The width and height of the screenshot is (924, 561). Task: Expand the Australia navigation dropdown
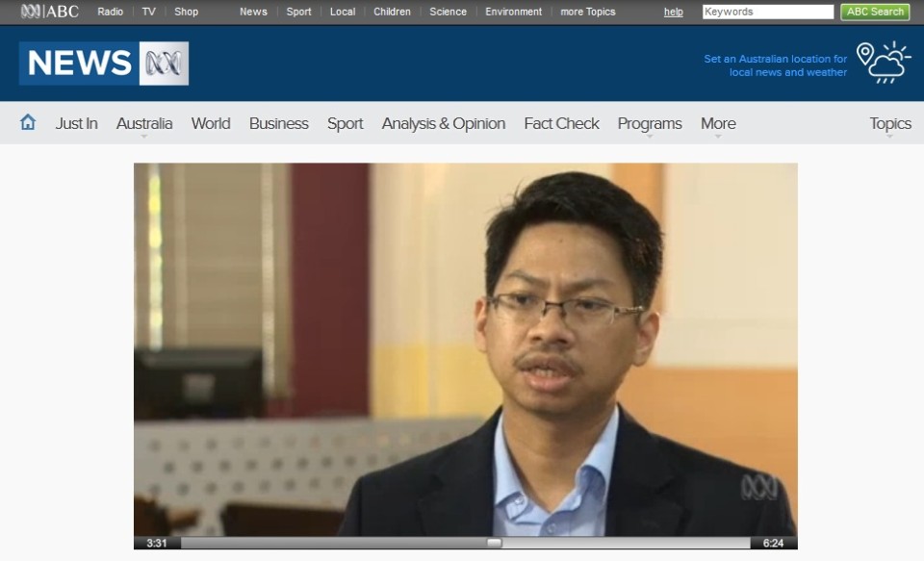[x=144, y=124]
